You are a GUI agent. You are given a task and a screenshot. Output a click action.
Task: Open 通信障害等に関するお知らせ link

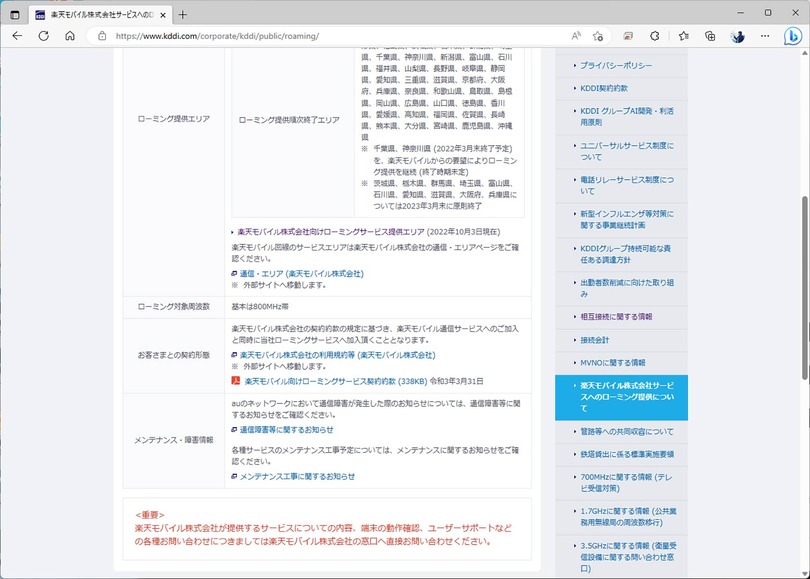coord(287,429)
